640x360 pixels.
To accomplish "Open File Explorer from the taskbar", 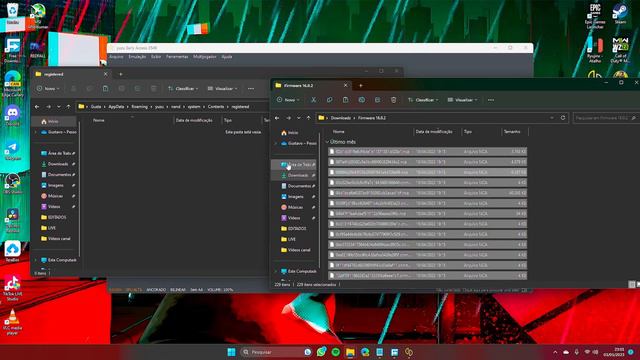I will 350,352.
